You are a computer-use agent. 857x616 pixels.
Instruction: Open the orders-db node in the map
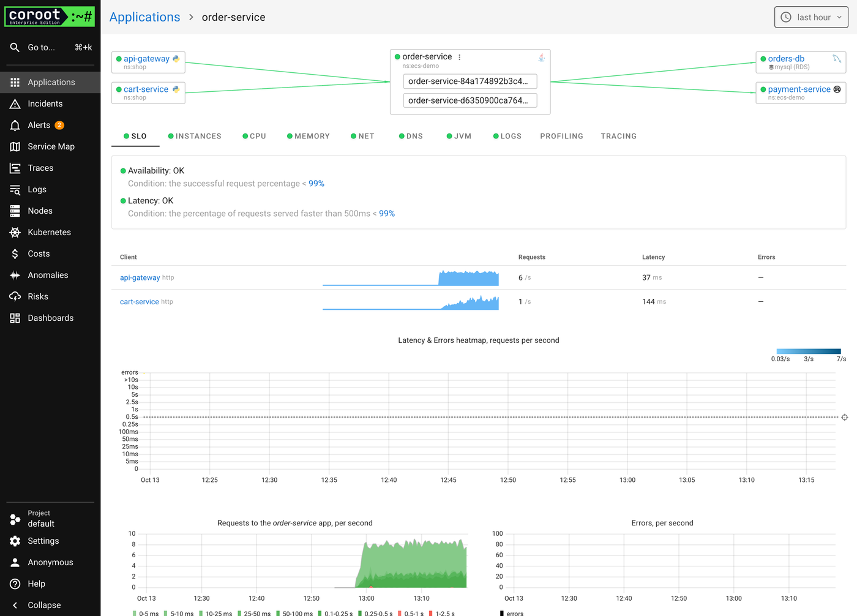[801, 62]
